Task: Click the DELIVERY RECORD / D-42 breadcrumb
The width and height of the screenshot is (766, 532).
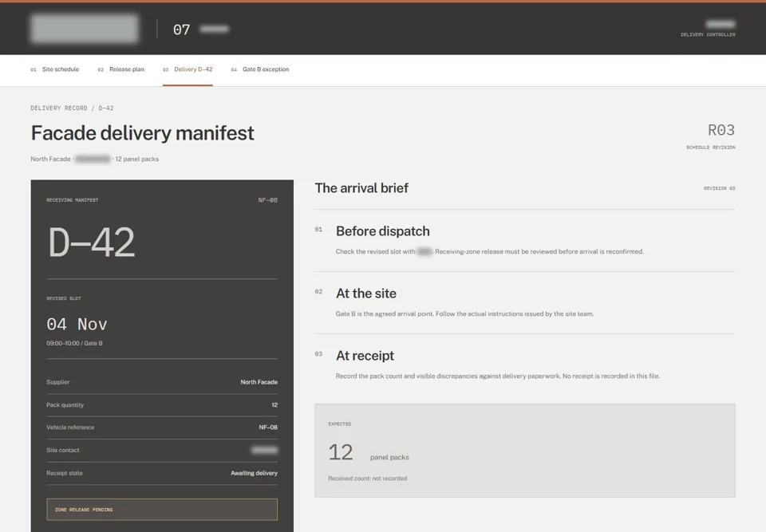Action: 72,108
